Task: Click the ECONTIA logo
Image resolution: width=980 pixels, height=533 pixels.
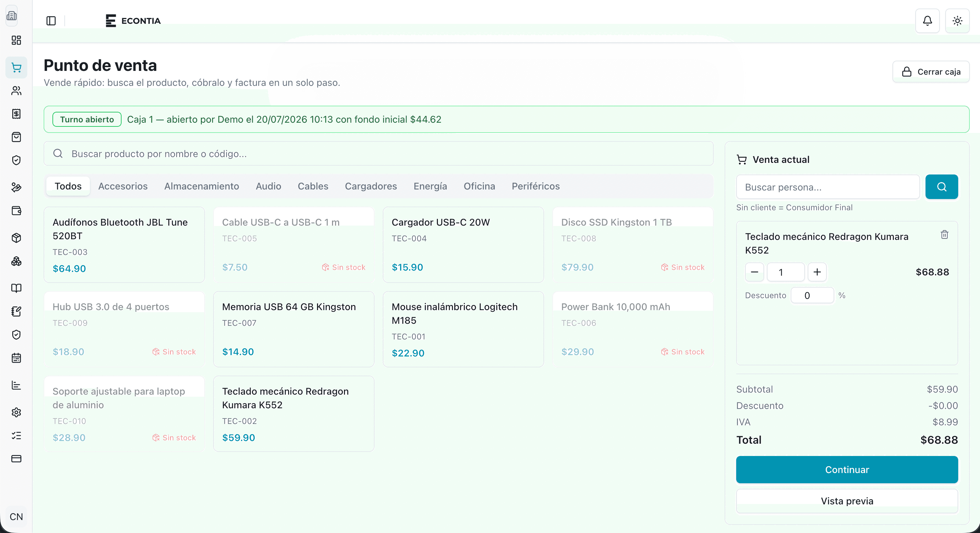Action: click(133, 21)
